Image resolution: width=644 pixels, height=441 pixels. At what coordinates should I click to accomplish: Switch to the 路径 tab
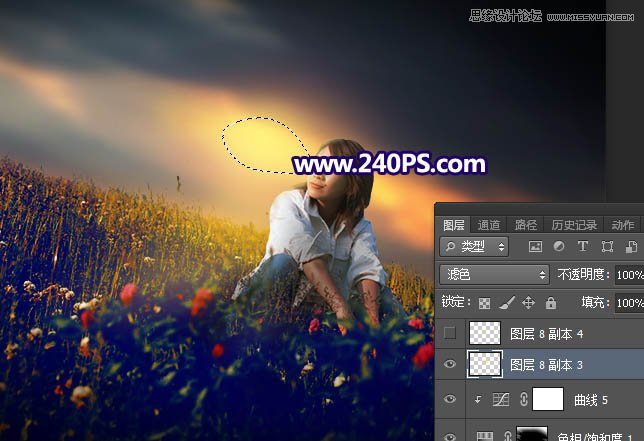click(526, 225)
